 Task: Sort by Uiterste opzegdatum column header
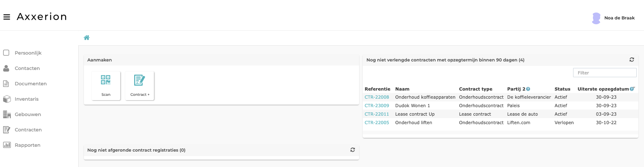point(603,89)
